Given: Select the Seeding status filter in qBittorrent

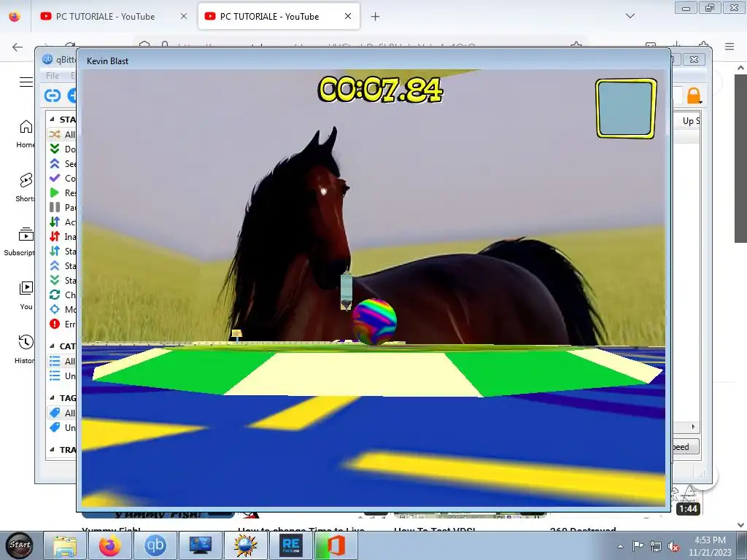Looking at the screenshot, I should click(x=62, y=164).
